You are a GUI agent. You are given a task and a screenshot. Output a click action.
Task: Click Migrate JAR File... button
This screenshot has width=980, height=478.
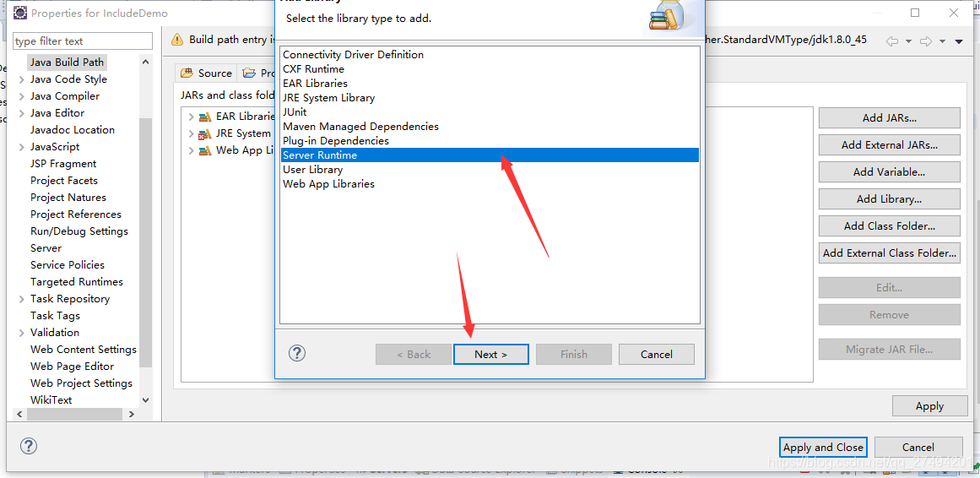click(889, 349)
